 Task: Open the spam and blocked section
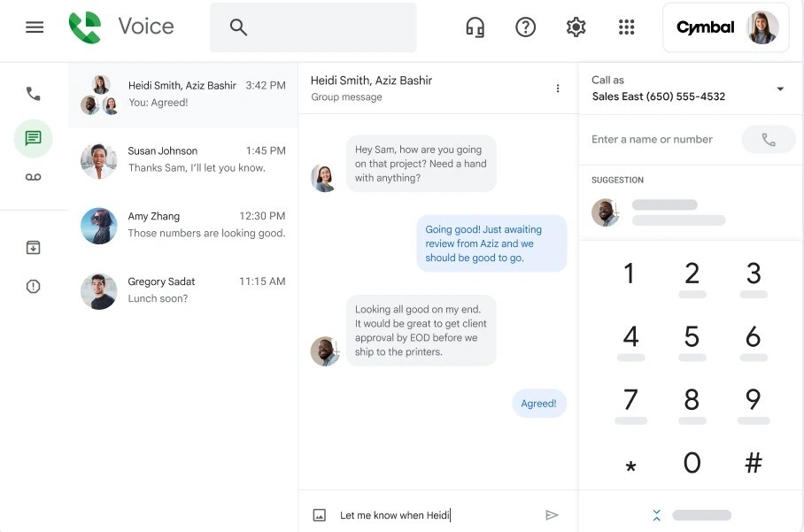33,286
